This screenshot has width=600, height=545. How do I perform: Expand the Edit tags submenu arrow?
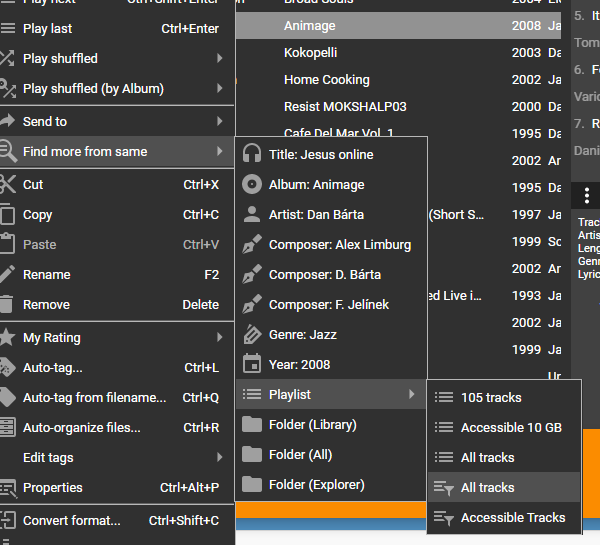click(x=220, y=457)
